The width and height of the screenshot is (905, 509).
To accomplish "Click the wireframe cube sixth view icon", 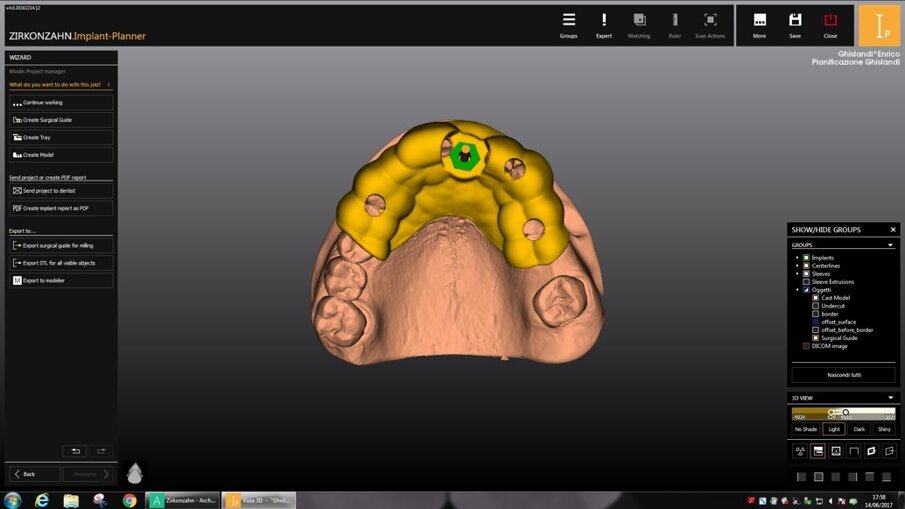I will pyautogui.click(x=889, y=451).
